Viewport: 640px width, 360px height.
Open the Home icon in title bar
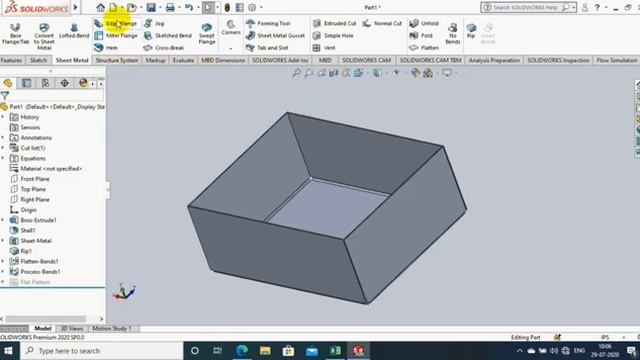pyautogui.click(x=100, y=7)
